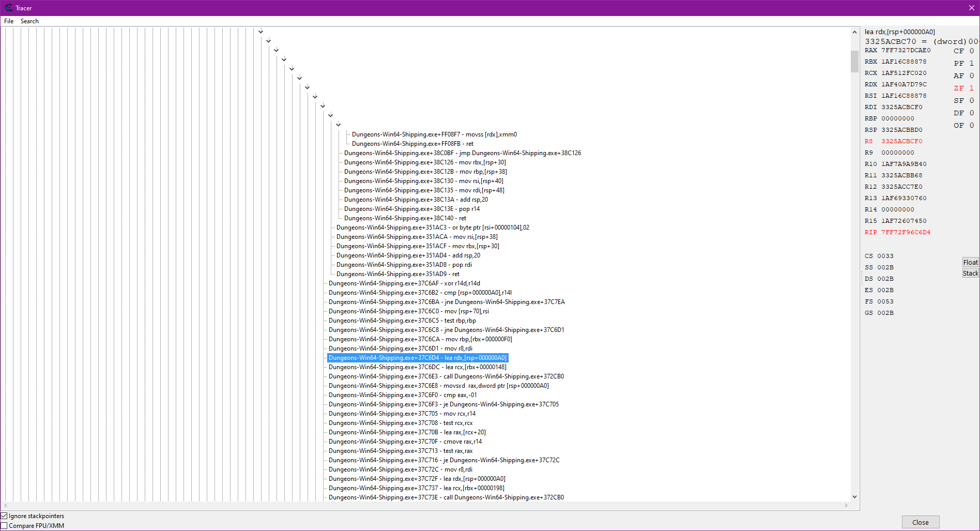Select the FF08F7 movss [rdx],xmm0 row
980x531 pixels.
[x=434, y=134]
